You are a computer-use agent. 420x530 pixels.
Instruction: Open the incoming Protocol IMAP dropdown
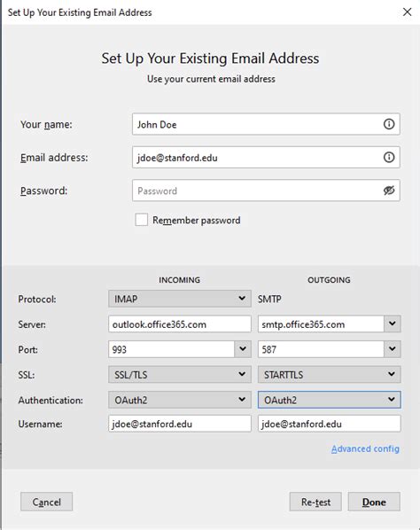pyautogui.click(x=180, y=299)
